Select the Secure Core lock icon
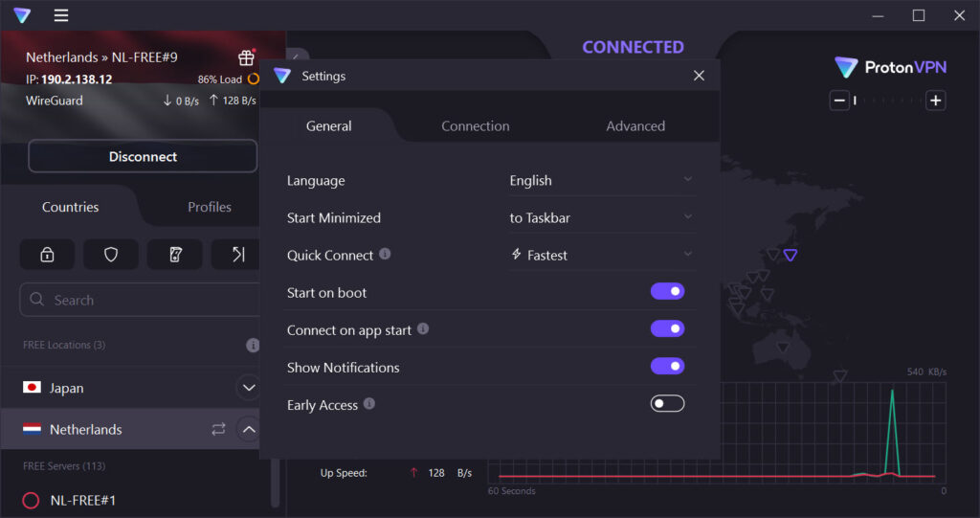Image resolution: width=980 pixels, height=518 pixels. (x=47, y=255)
